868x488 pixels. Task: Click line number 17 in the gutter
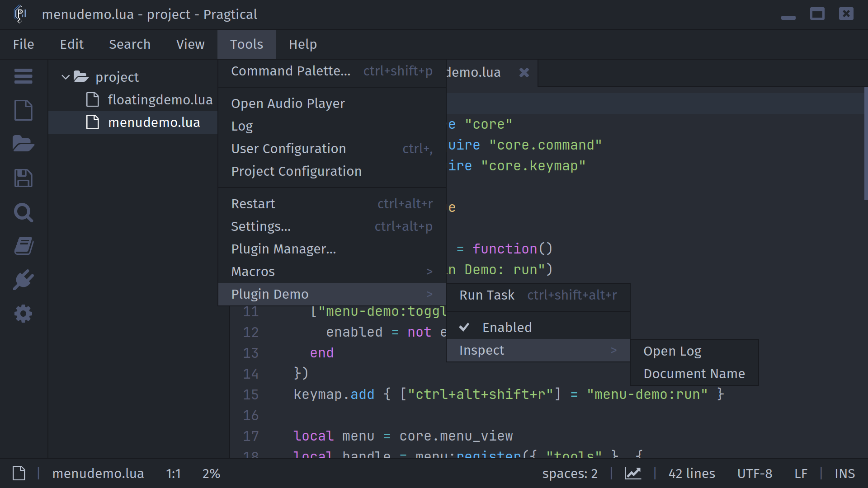[251, 436]
